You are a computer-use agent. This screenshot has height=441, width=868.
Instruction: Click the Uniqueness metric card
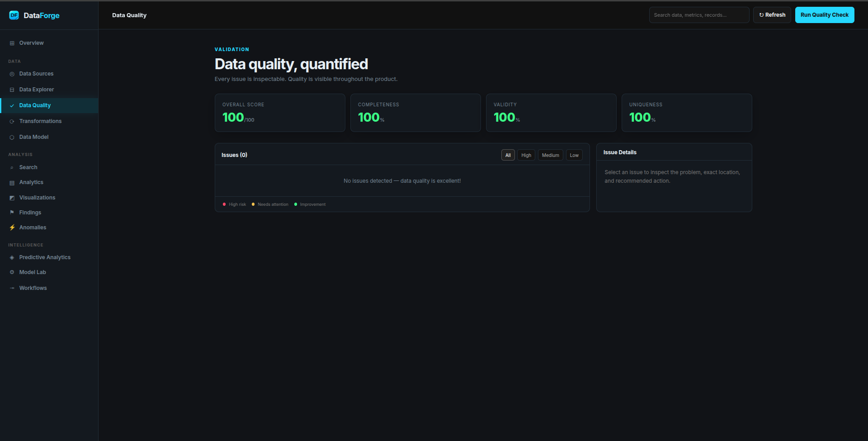click(x=687, y=113)
